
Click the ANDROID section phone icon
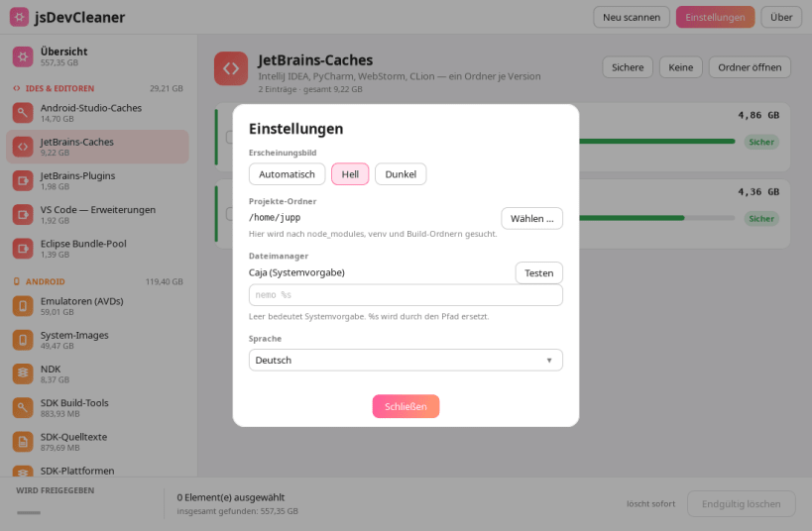coord(17,281)
